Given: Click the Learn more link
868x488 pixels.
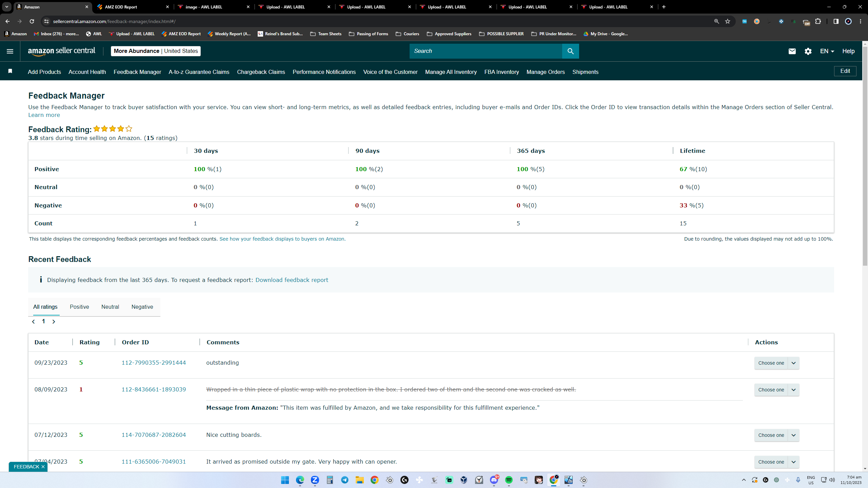Looking at the screenshot, I should 44,115.
